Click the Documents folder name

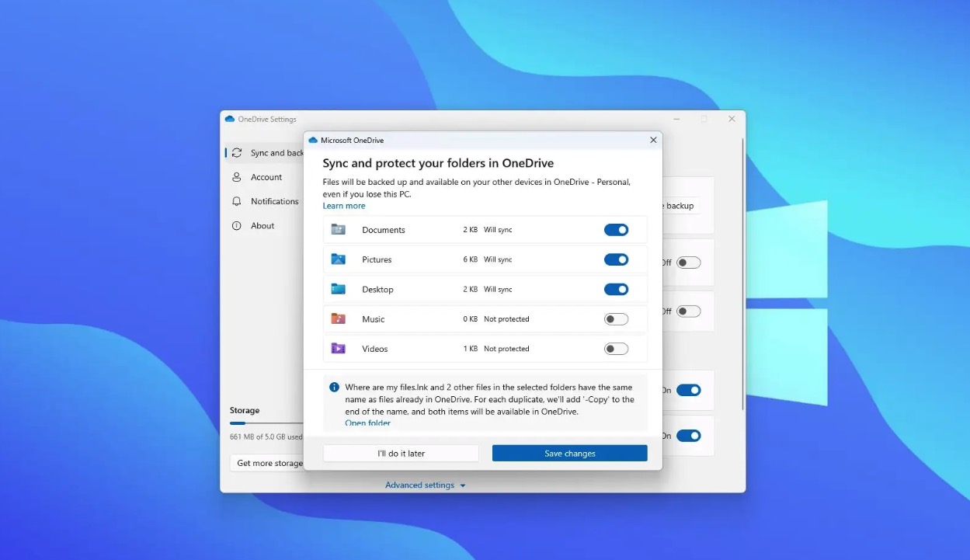pos(384,230)
